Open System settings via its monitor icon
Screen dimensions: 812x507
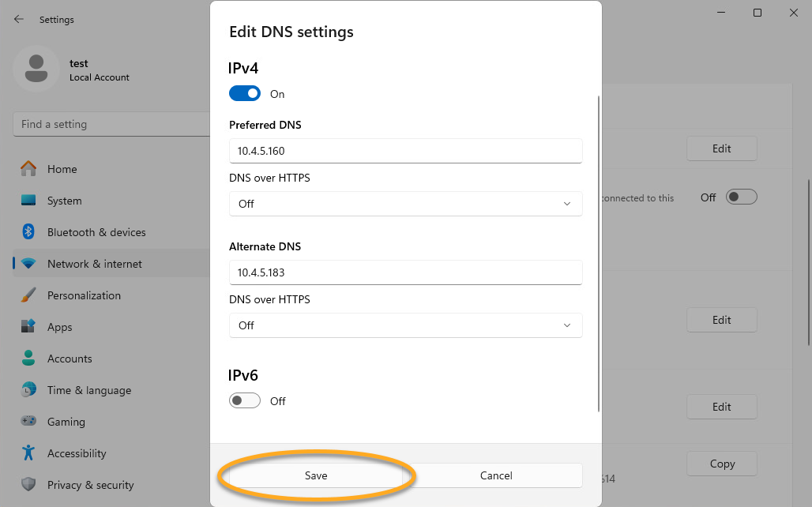[x=28, y=201]
